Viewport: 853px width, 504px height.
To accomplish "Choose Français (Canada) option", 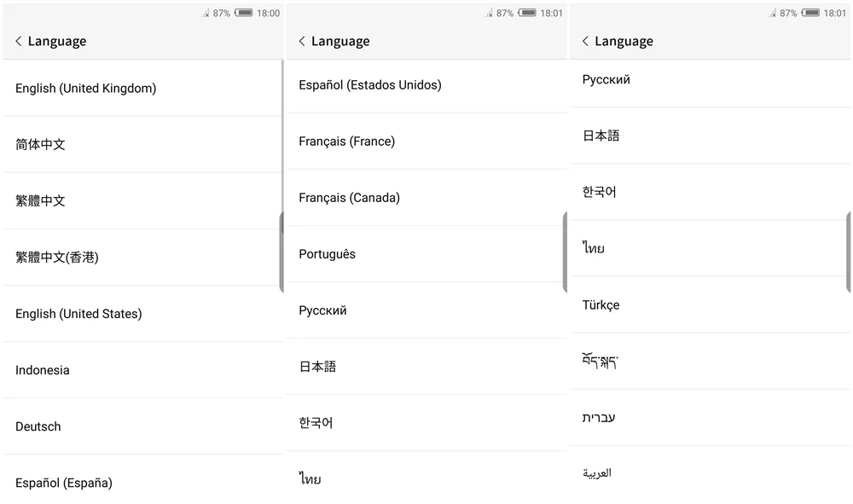I will click(x=349, y=198).
